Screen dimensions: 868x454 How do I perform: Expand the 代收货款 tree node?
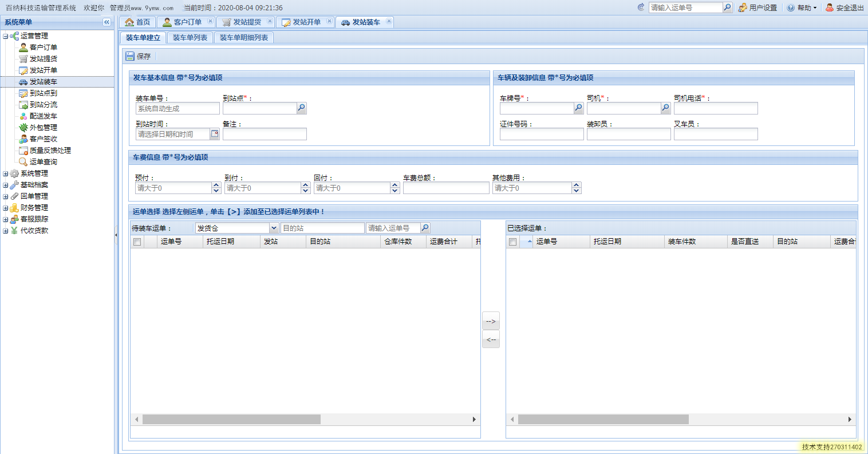(5, 231)
